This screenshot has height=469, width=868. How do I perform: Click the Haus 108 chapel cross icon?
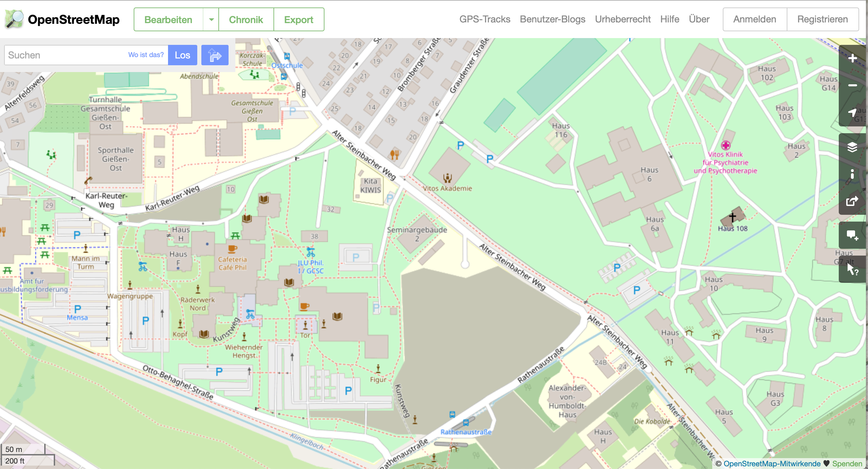[x=733, y=217]
